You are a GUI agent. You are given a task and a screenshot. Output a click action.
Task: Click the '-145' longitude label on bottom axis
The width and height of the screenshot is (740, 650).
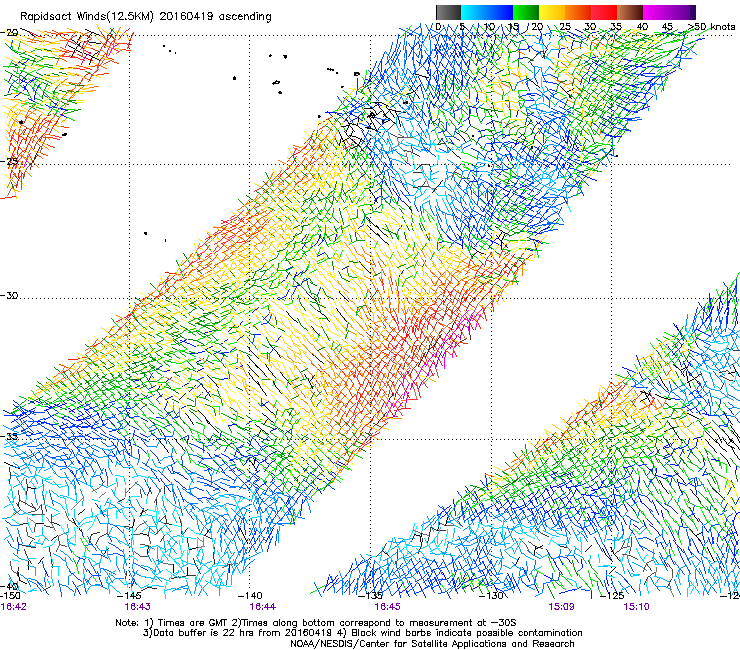(129, 596)
